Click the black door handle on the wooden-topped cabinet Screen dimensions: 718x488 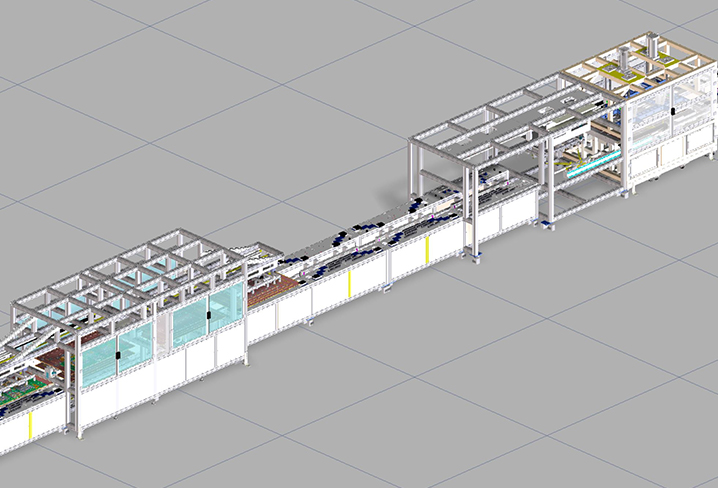coord(673,111)
